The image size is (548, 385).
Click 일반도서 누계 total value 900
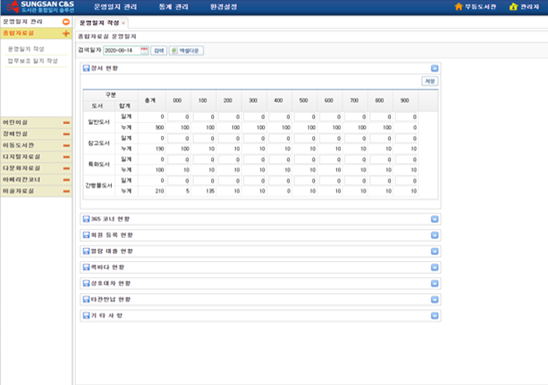coord(160,128)
